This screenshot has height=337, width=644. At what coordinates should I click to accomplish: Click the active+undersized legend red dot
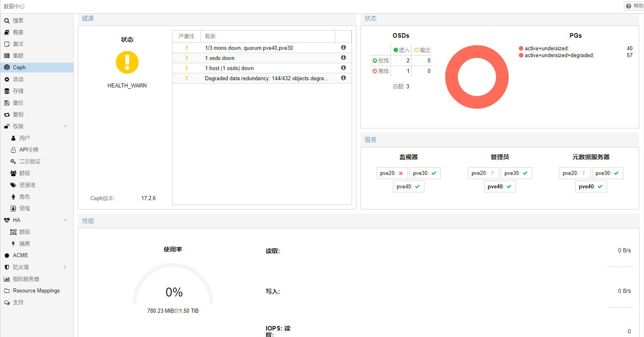coord(521,48)
